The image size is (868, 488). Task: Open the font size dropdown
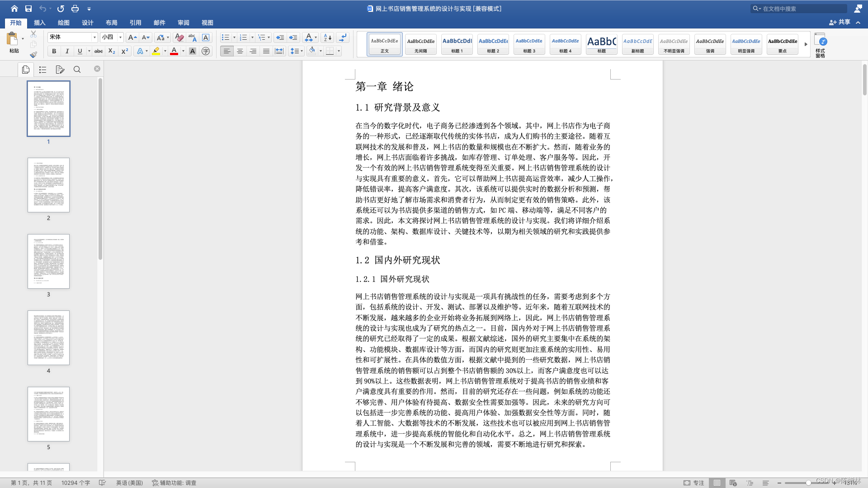[119, 37]
